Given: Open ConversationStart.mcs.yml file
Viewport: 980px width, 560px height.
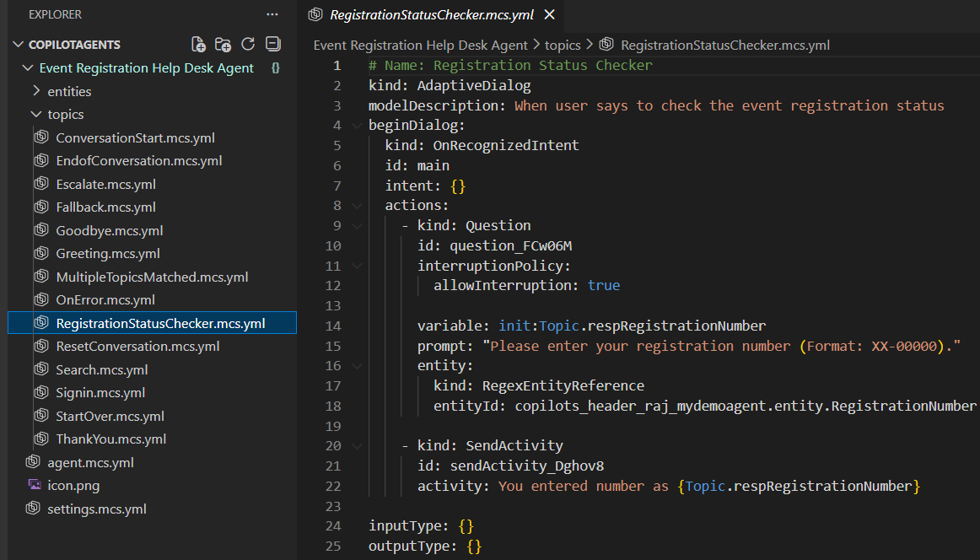Looking at the screenshot, I should (x=135, y=137).
